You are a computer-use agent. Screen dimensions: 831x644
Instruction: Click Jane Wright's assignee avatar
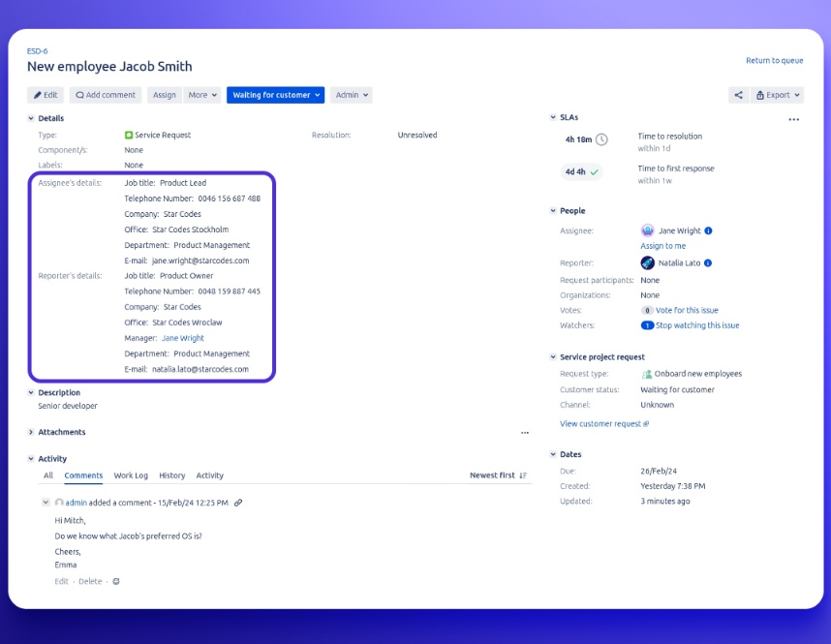pyautogui.click(x=648, y=231)
